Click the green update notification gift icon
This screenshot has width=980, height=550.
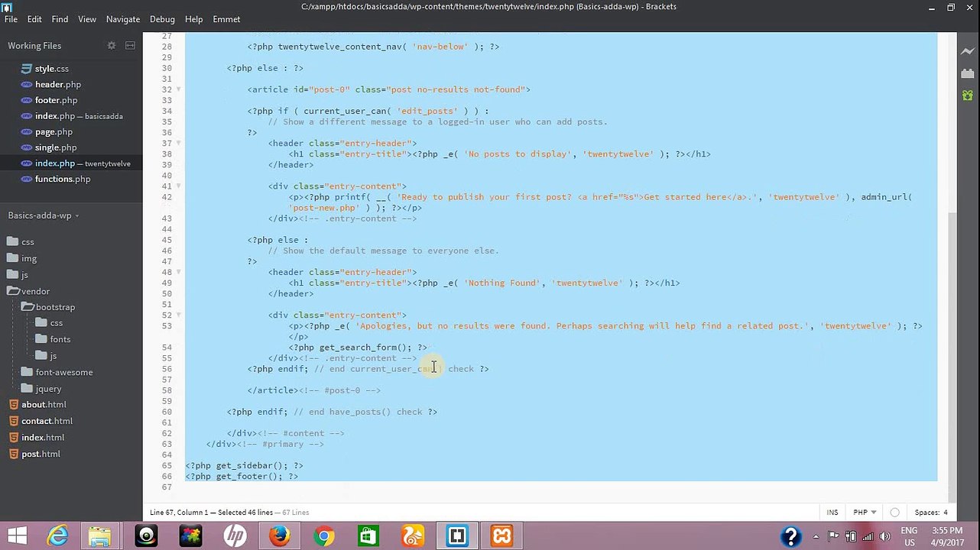click(968, 95)
